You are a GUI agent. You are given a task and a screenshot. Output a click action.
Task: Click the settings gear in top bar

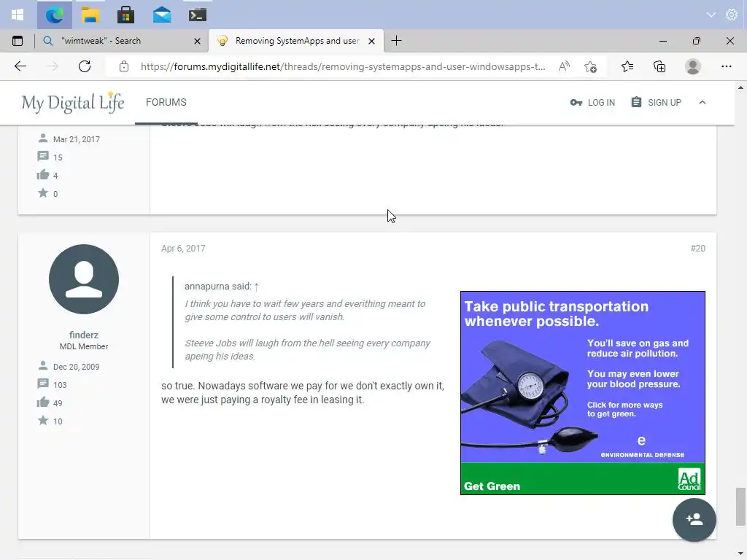731,15
